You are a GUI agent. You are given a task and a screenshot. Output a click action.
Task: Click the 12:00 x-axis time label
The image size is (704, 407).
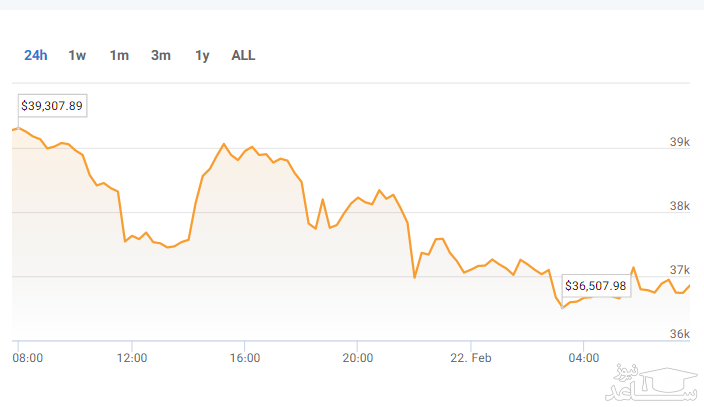tap(132, 357)
